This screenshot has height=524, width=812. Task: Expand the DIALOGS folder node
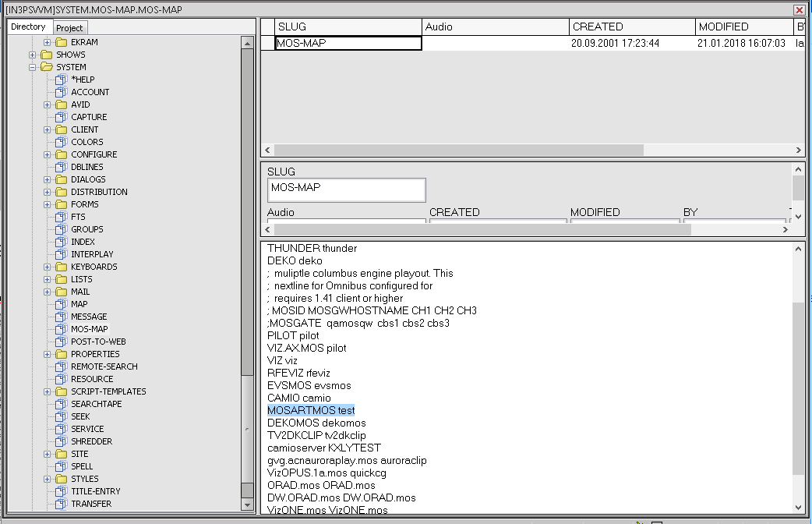(x=48, y=179)
